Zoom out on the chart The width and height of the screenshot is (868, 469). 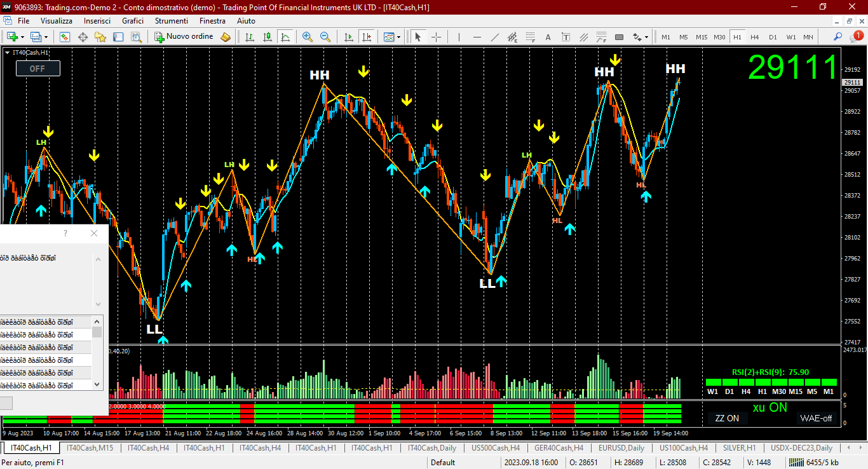[325, 37]
